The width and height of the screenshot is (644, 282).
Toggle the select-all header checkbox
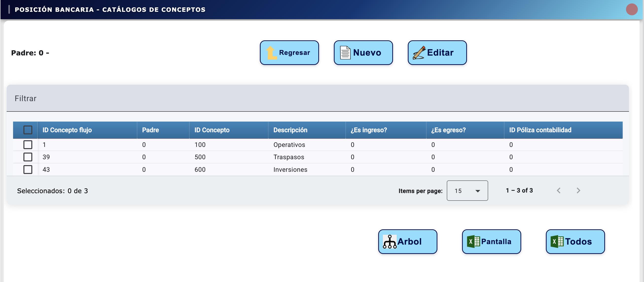(x=28, y=130)
